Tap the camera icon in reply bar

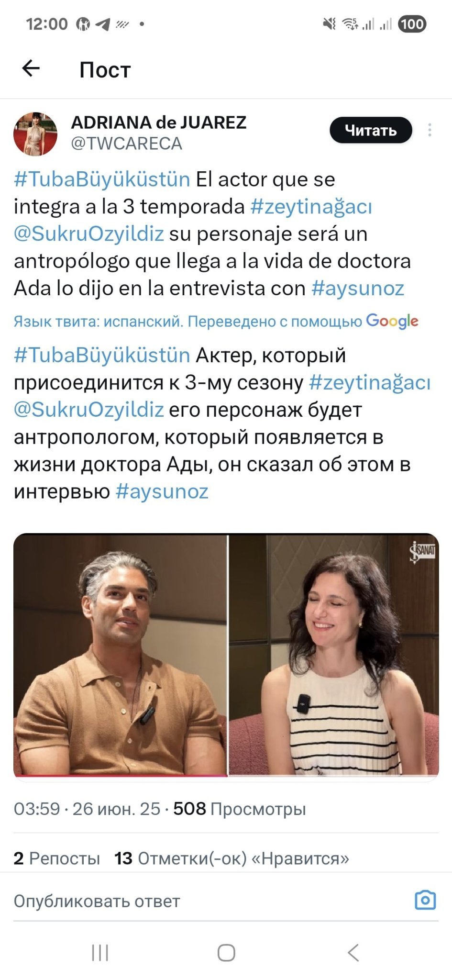tap(425, 900)
